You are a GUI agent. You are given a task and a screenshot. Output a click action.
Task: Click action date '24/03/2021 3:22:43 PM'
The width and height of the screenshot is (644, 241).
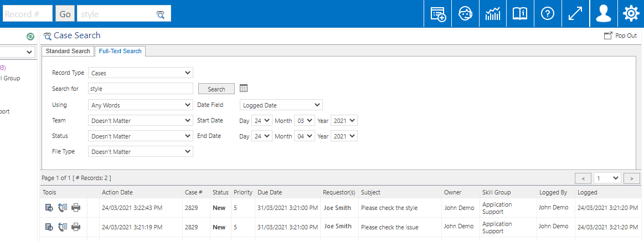(132, 208)
